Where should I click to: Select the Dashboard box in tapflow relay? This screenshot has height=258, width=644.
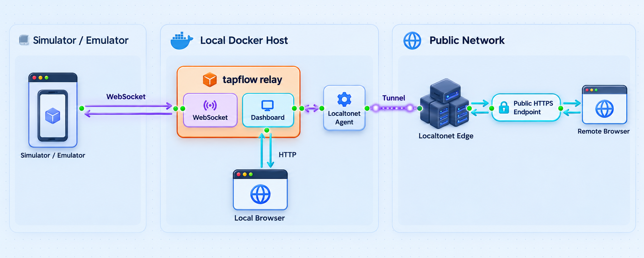[268, 110]
